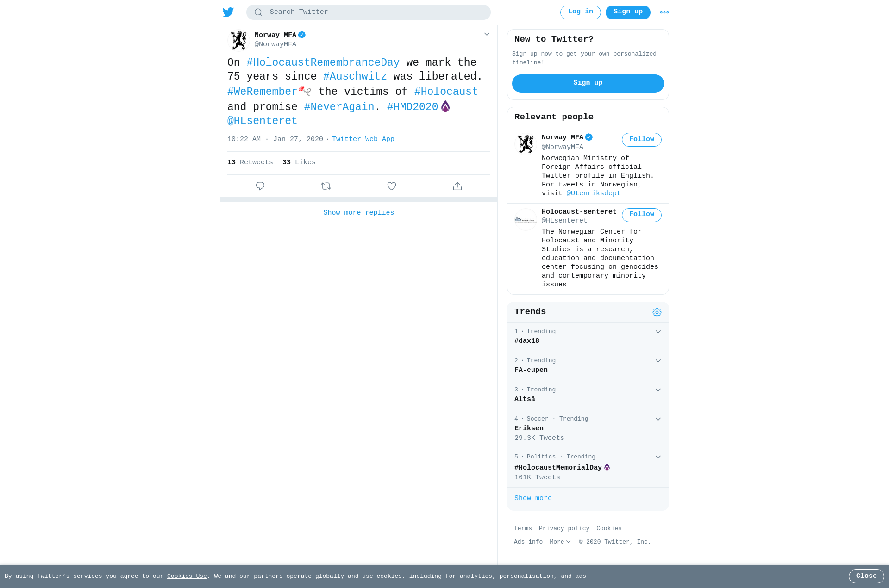Image resolution: width=889 pixels, height=588 pixels.
Task: Like the tweet with heart icon
Action: click(x=392, y=186)
